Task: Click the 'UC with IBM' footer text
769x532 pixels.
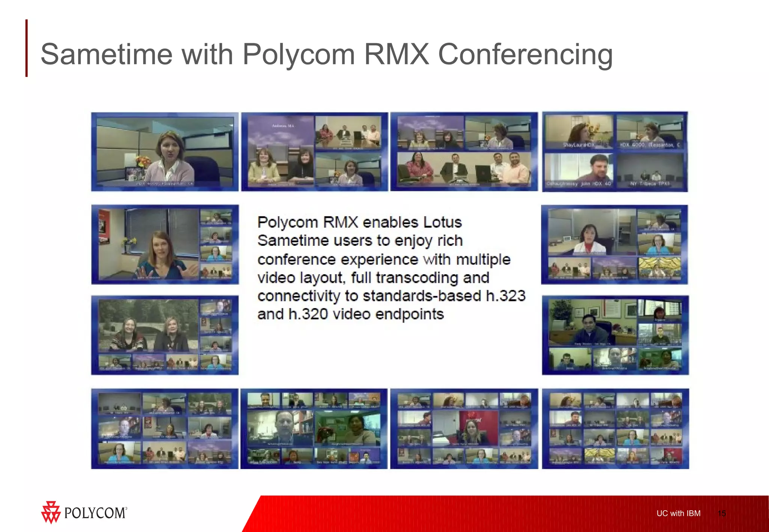Action: coord(679,513)
